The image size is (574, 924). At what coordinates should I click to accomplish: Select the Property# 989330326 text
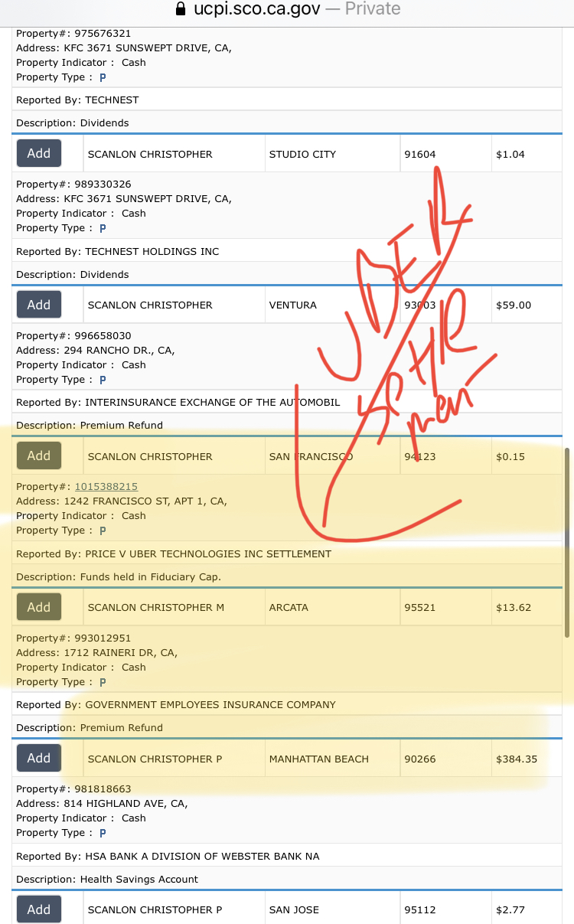[x=73, y=184]
